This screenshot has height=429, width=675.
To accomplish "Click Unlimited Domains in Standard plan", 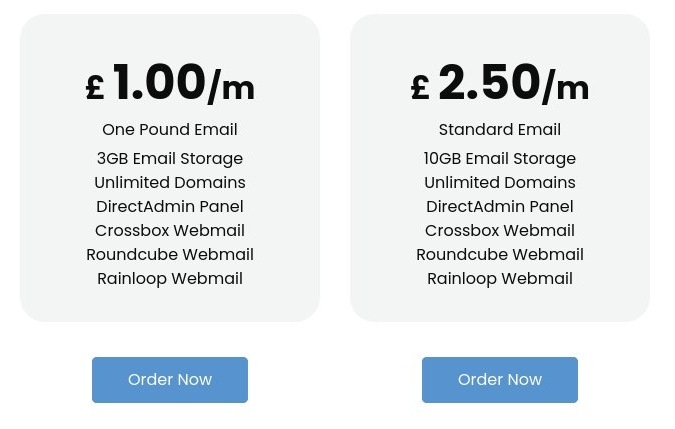I will coord(500,182).
